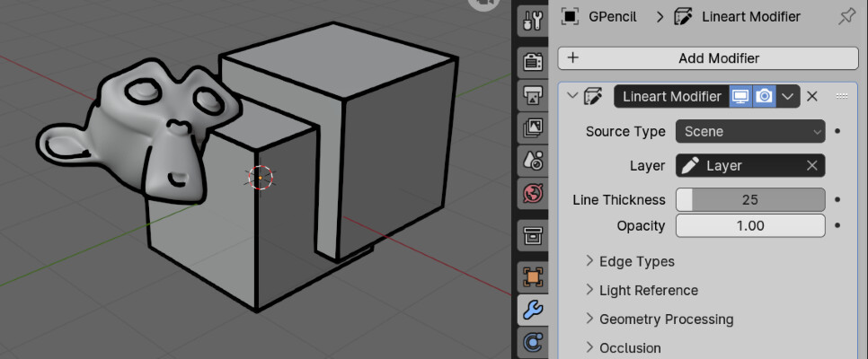Viewport: 868px width, 359px height.
Task: Expand the Geometry Processing section
Action: [x=666, y=319]
